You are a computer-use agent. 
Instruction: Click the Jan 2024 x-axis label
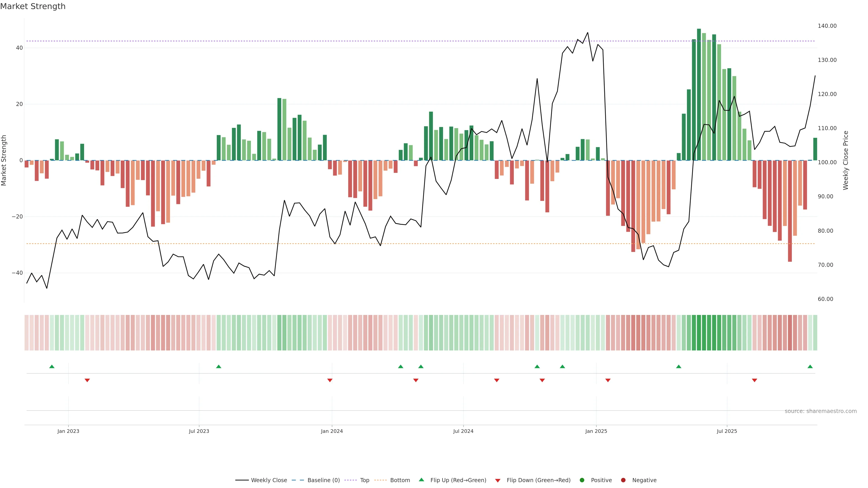tap(332, 431)
